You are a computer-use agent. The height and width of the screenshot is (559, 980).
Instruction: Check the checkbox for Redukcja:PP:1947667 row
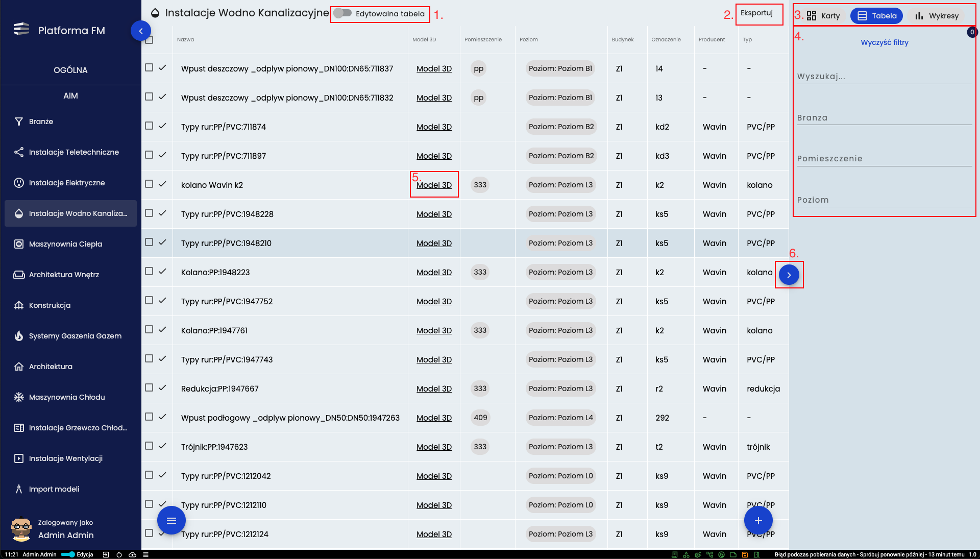tap(149, 387)
